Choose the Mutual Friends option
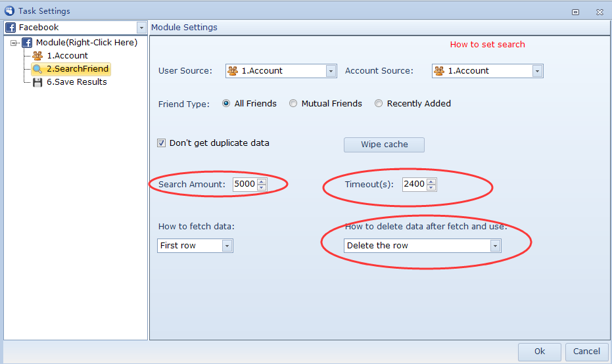This screenshot has width=612, height=364. (293, 104)
